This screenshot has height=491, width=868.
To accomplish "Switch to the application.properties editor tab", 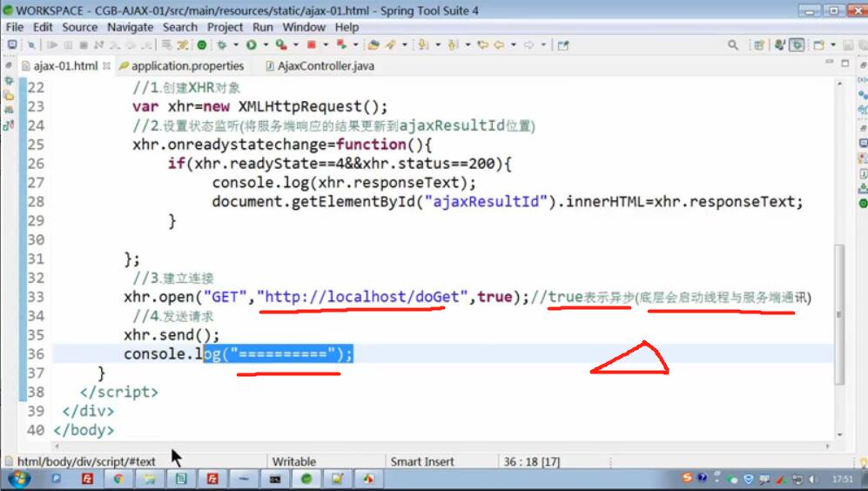I will pos(182,66).
